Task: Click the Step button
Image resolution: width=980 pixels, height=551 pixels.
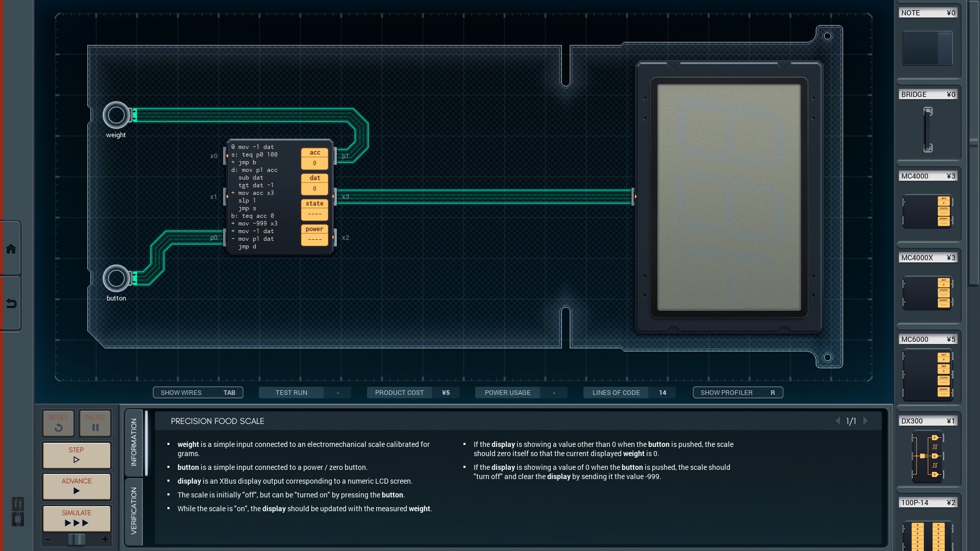Action: tap(77, 455)
